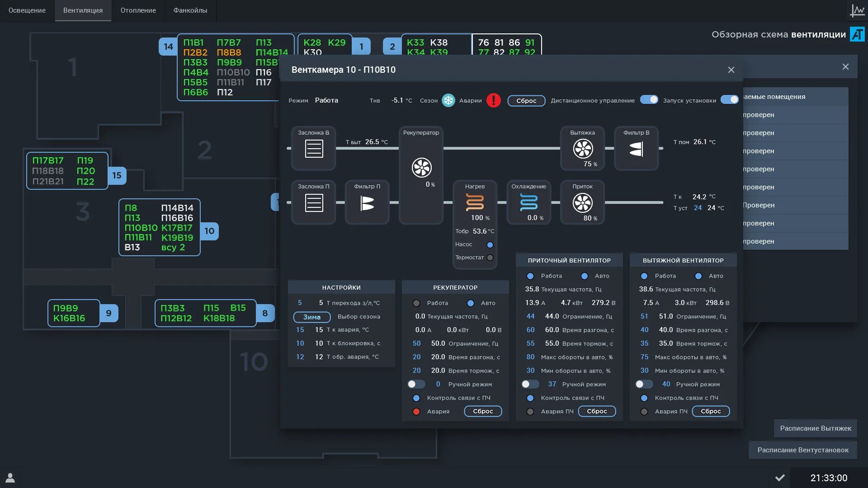The width and height of the screenshot is (868, 488).
Task: Edit Рекуператор Ограничение setpoint 50
Action: click(x=417, y=343)
